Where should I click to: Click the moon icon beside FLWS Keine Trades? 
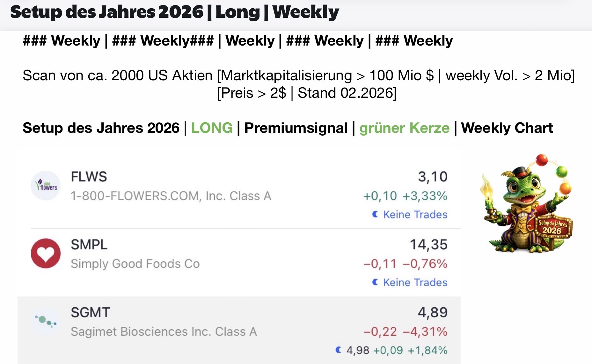[375, 214]
